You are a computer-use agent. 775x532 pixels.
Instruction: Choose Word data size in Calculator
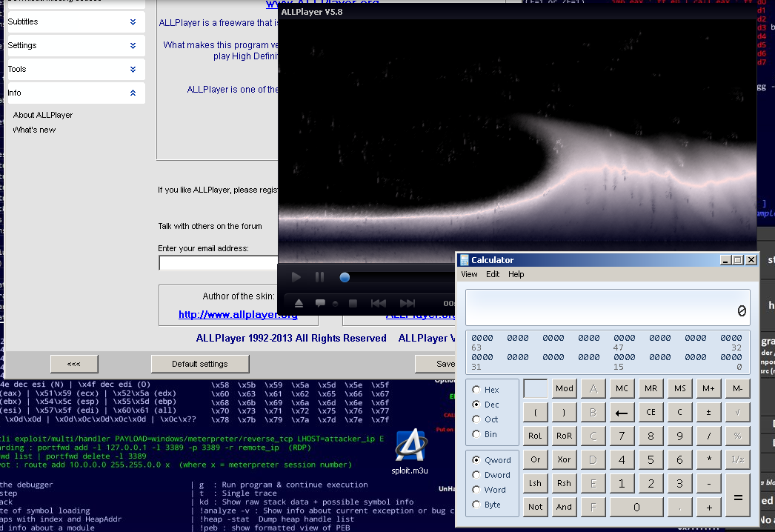[x=489, y=490]
